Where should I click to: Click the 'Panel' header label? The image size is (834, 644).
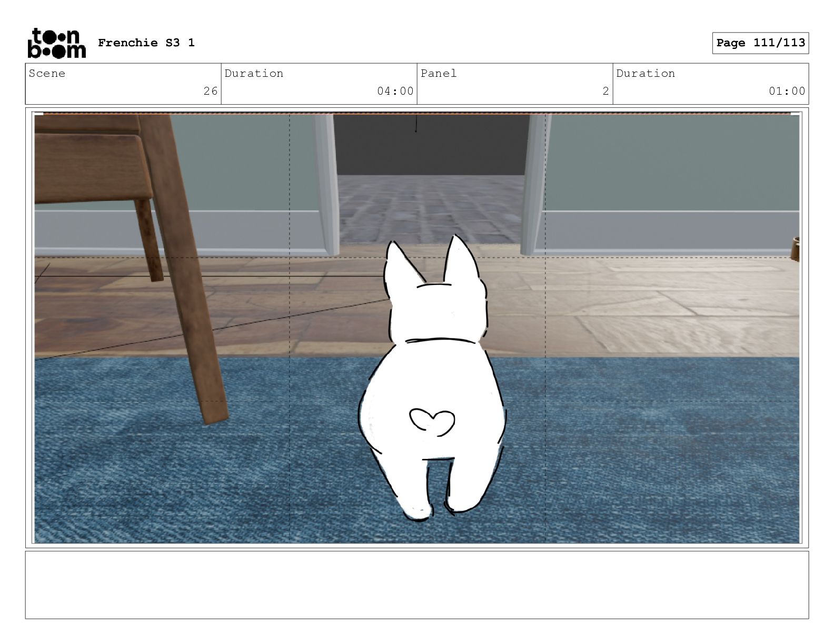(439, 73)
